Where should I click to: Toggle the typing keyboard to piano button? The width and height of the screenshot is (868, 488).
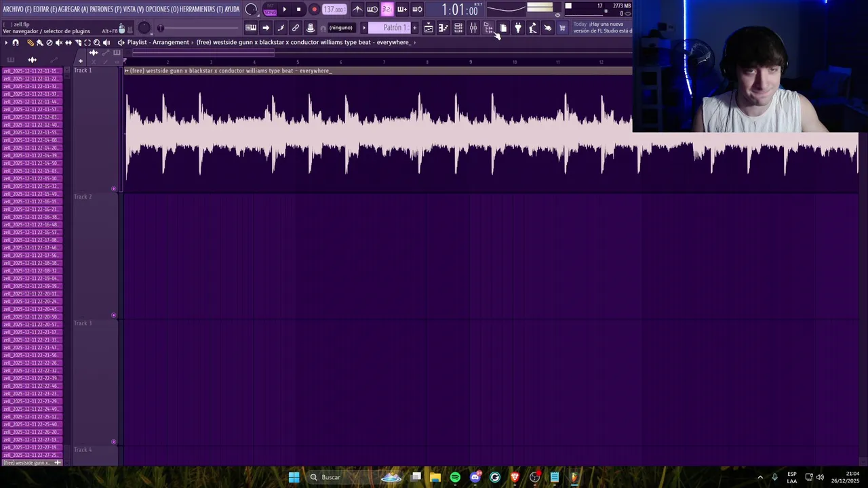click(250, 28)
